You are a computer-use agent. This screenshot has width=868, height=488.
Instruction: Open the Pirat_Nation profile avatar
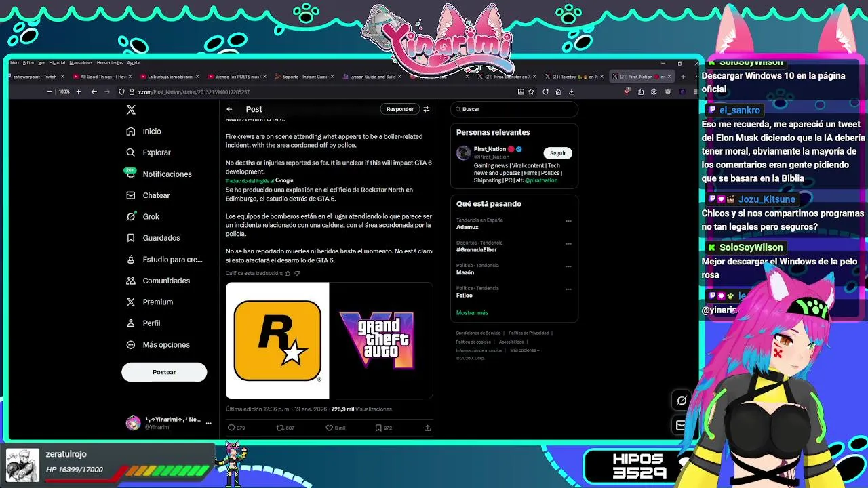(x=463, y=152)
